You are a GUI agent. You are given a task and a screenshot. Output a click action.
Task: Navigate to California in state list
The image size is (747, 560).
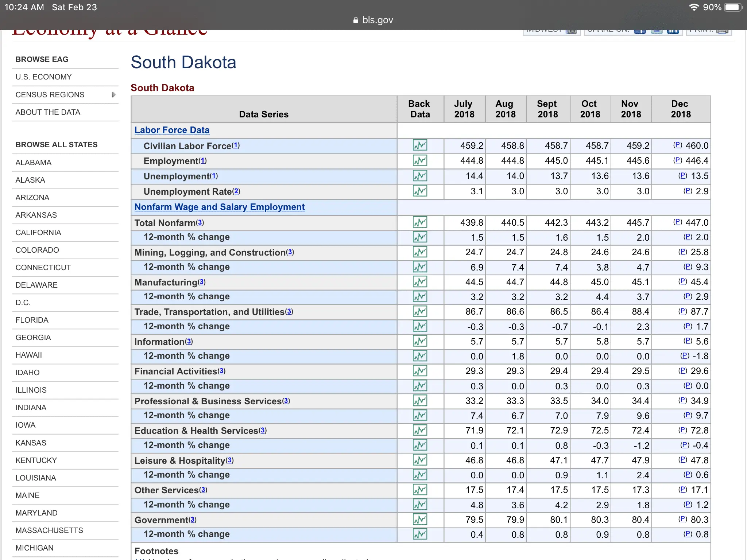[38, 233]
